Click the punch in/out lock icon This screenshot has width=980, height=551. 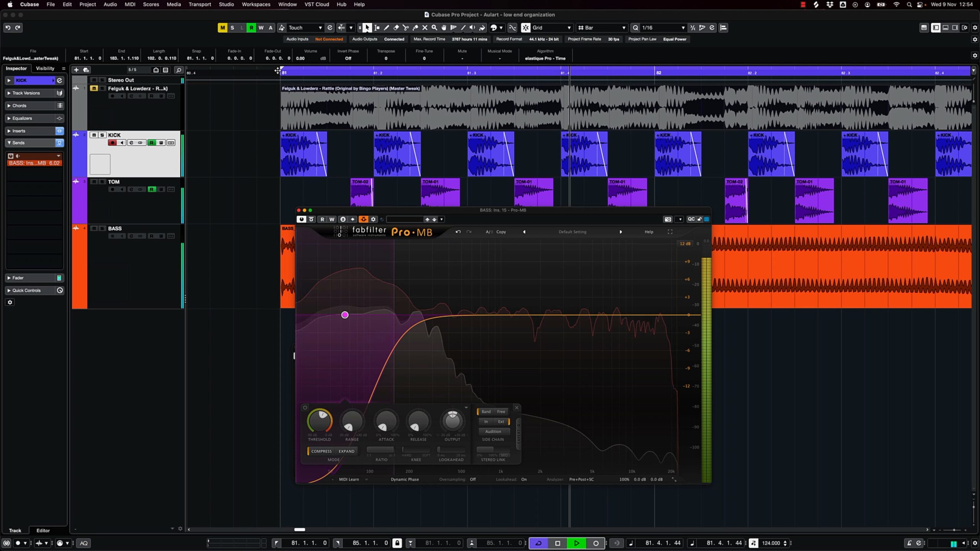(397, 543)
